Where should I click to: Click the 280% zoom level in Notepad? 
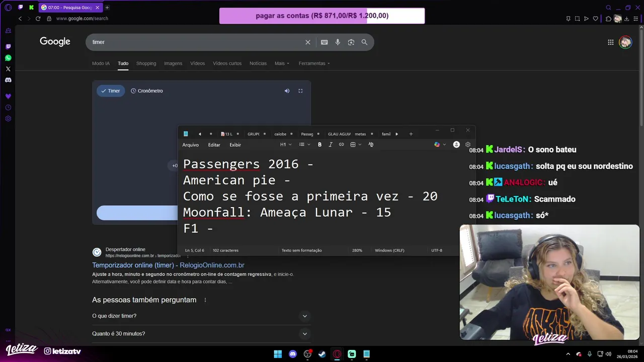pyautogui.click(x=357, y=250)
